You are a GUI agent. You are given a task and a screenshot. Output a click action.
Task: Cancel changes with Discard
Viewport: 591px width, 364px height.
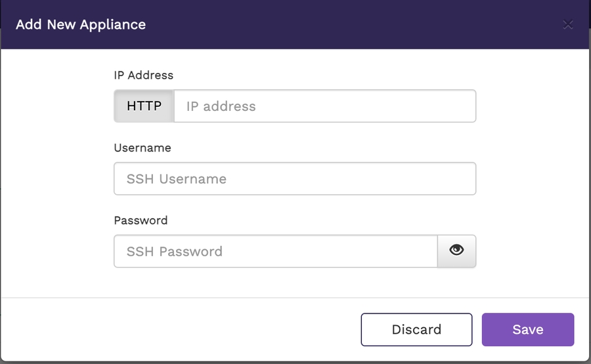(x=416, y=329)
